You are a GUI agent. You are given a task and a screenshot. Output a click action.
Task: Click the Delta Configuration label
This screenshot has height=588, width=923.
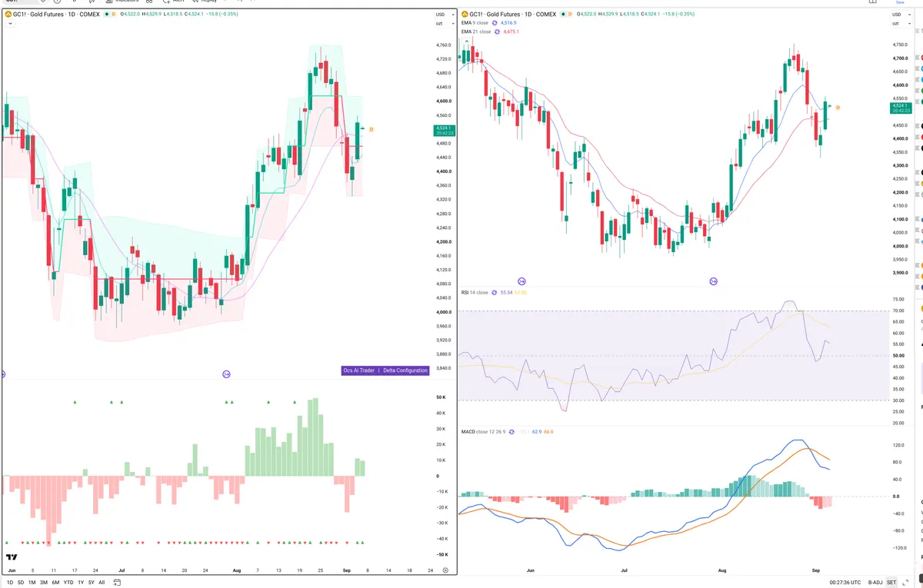tap(405, 370)
